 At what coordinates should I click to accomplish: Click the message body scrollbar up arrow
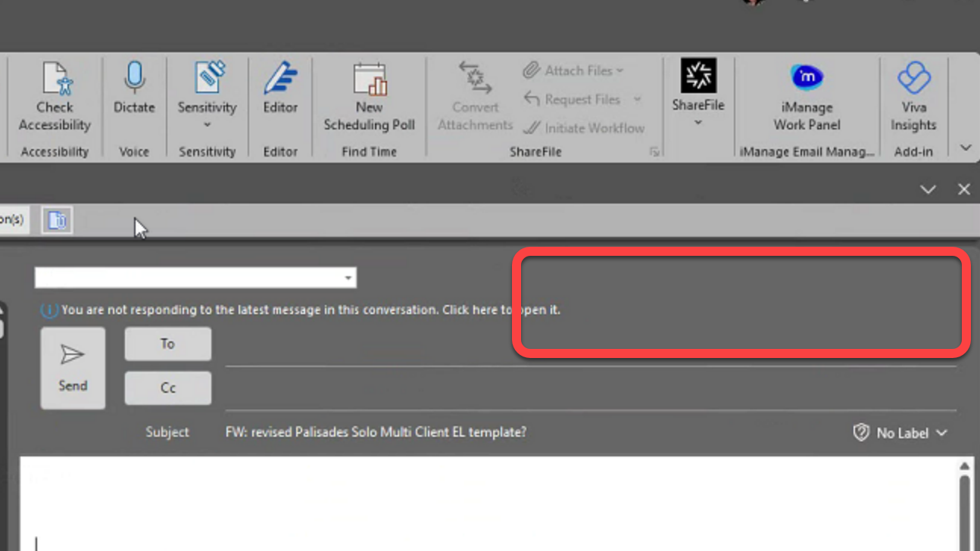pyautogui.click(x=966, y=465)
